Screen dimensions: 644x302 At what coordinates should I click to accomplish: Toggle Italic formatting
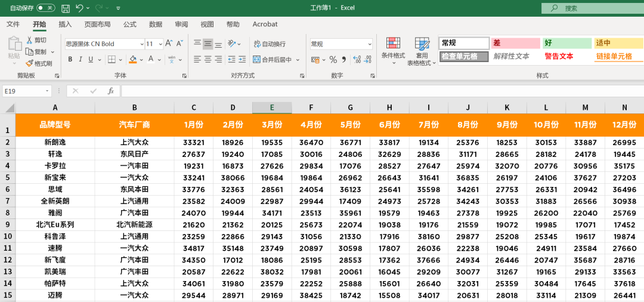point(80,60)
